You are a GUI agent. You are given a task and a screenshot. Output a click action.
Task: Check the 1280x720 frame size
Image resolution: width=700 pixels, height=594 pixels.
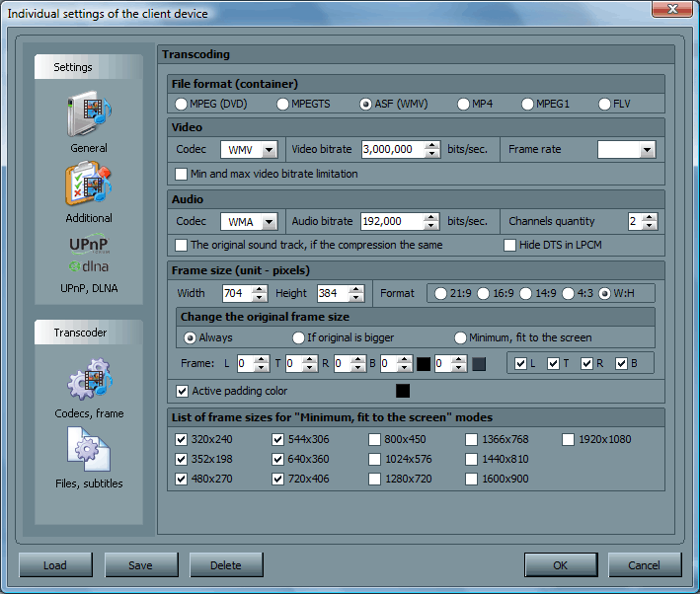pos(374,479)
